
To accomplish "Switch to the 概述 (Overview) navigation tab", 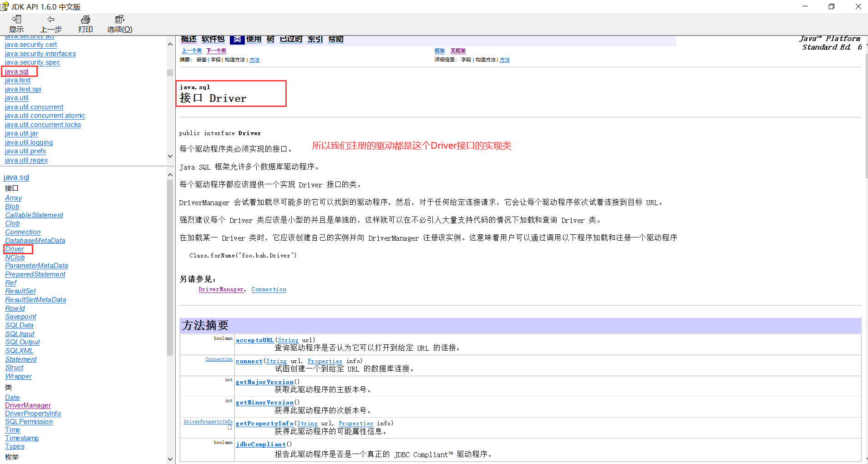I will 189,39.
